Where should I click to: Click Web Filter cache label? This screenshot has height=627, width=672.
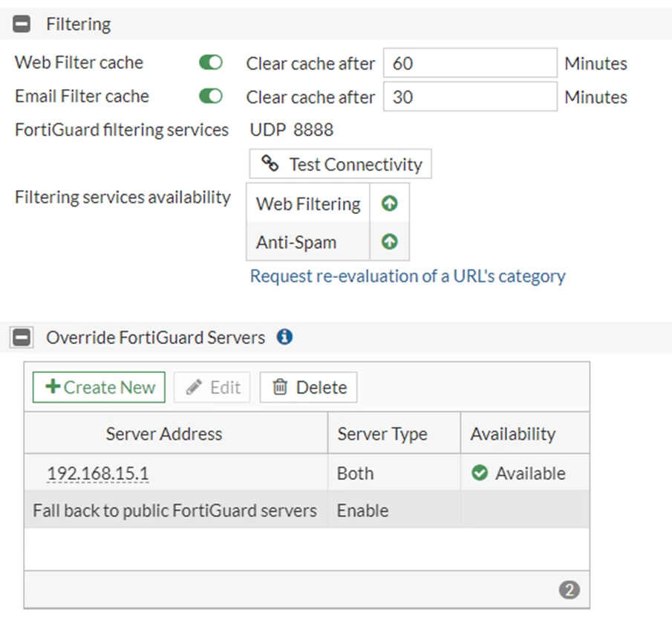(79, 62)
